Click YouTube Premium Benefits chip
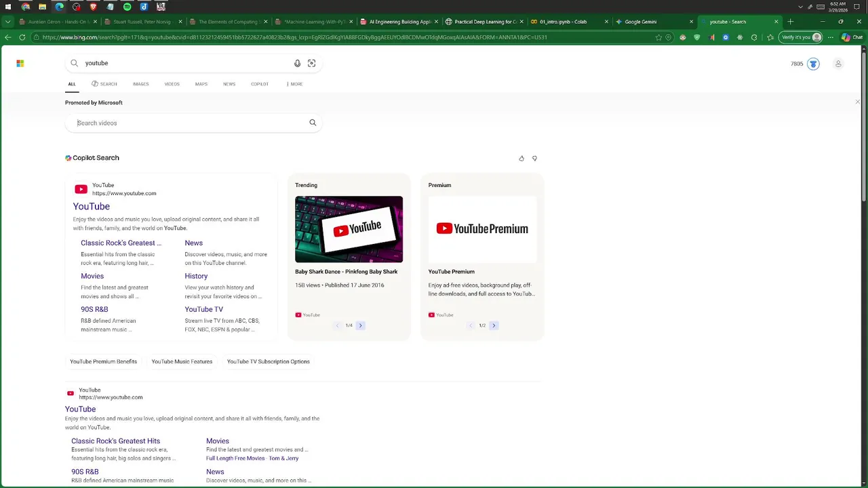The height and width of the screenshot is (488, 868). point(103,361)
